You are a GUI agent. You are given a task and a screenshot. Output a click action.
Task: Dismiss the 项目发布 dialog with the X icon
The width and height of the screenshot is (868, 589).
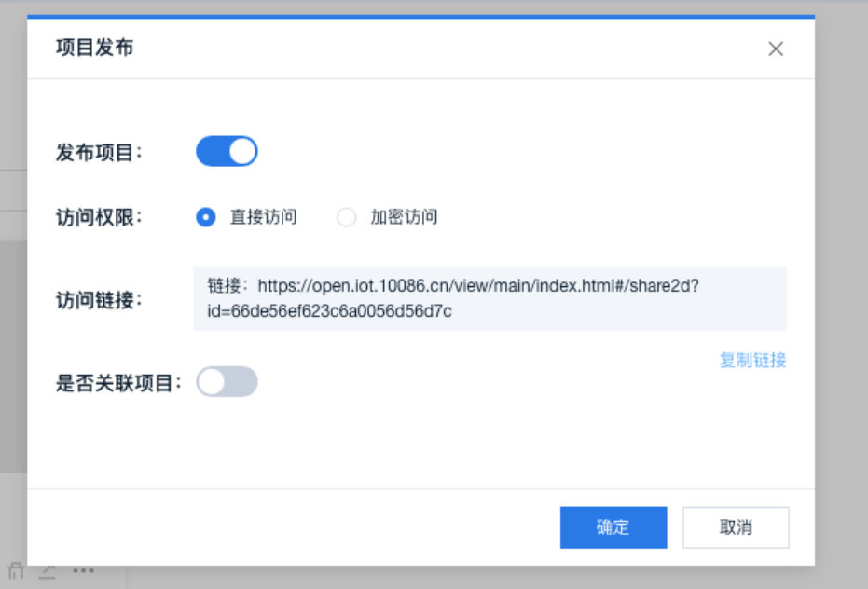click(777, 48)
